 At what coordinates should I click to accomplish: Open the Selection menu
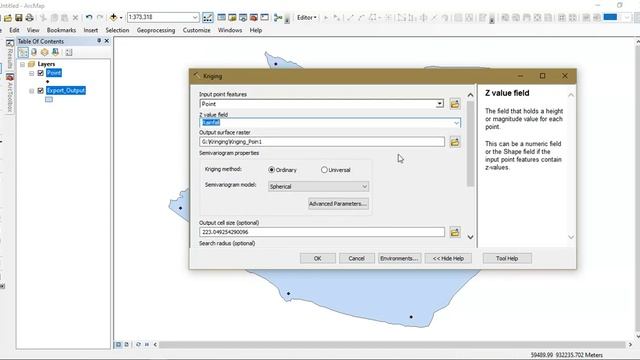pyautogui.click(x=117, y=30)
